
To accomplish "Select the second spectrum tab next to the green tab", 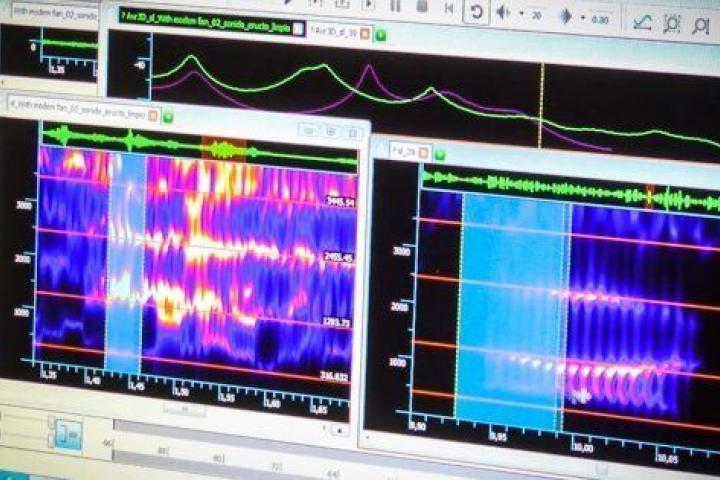I will [333, 32].
